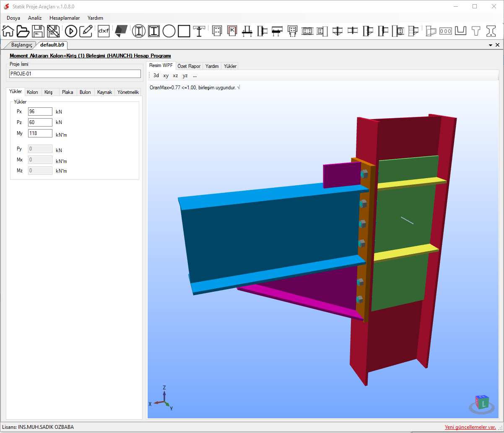Select the precast I-girder section icon
The width and height of the screenshot is (504, 433).
coord(491,31)
